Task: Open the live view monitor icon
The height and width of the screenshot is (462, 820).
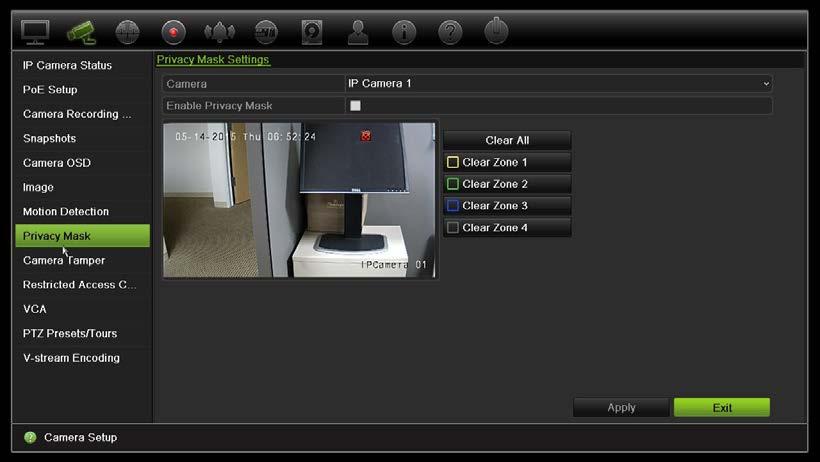Action: tap(35, 32)
